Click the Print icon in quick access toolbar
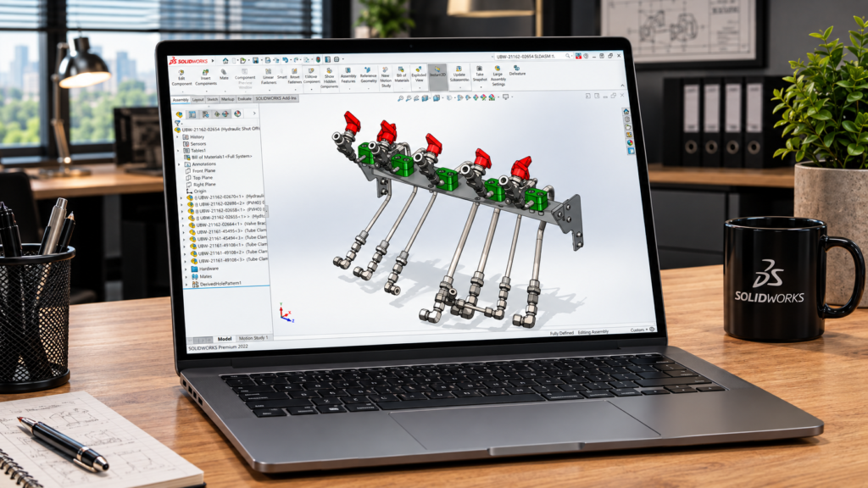 click(268, 60)
